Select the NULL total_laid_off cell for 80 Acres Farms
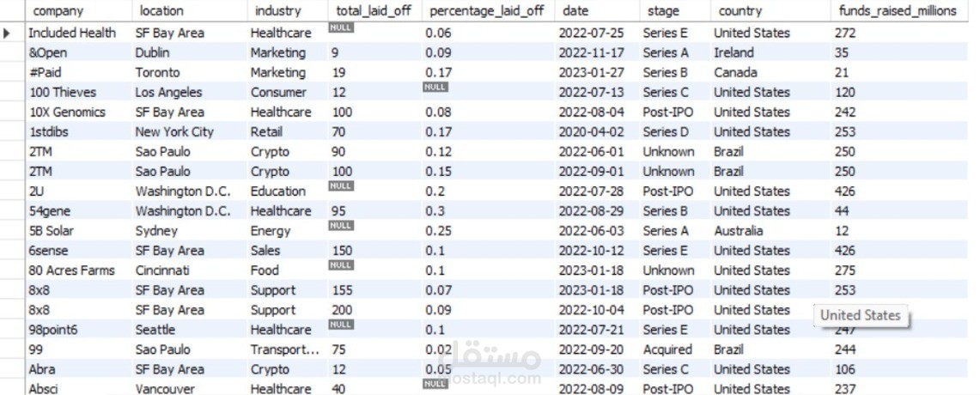This screenshot has width=980, height=395. tap(341, 265)
